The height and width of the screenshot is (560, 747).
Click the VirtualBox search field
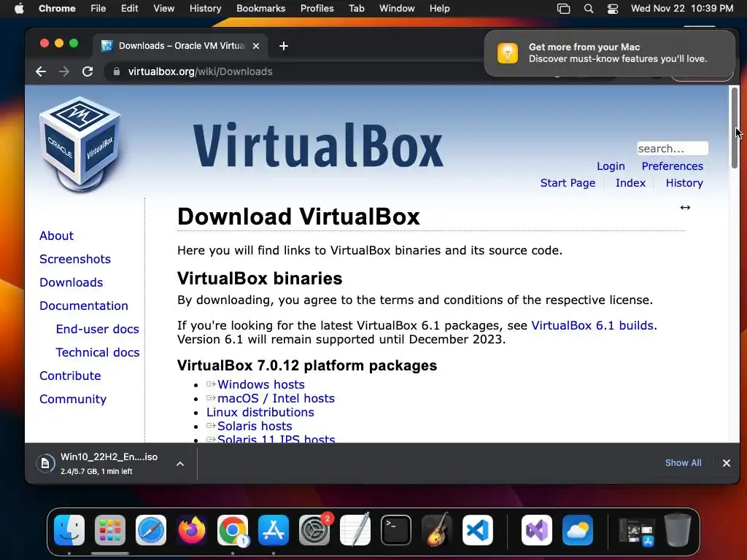[672, 149]
